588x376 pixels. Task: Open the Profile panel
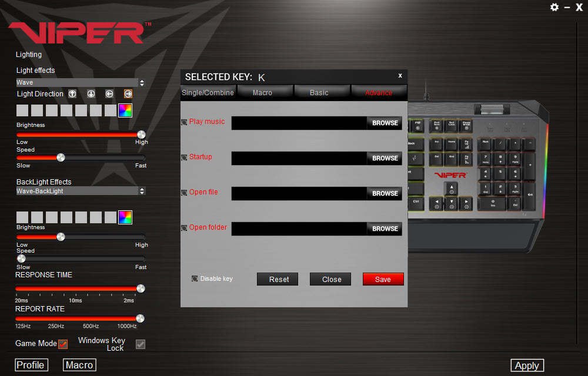[32, 365]
